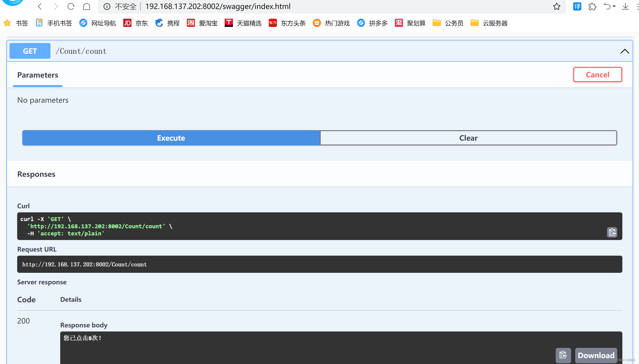This screenshot has height=364, width=639.
Task: Open the browser menu at the far right
Action: point(638,6)
